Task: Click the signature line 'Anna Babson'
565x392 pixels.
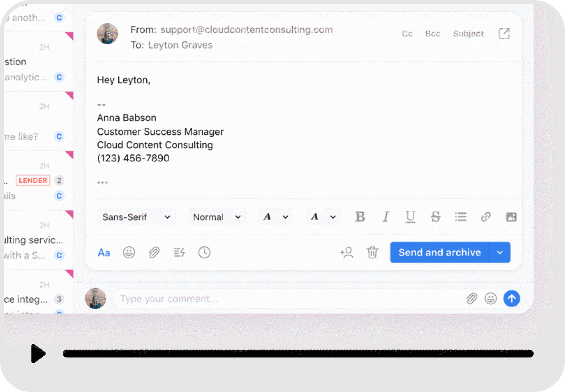Action: coord(127,118)
